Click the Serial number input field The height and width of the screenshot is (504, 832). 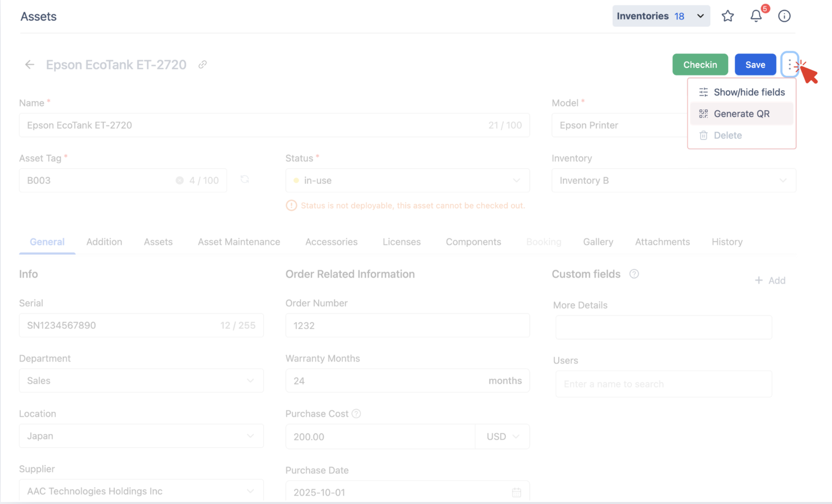click(120, 325)
